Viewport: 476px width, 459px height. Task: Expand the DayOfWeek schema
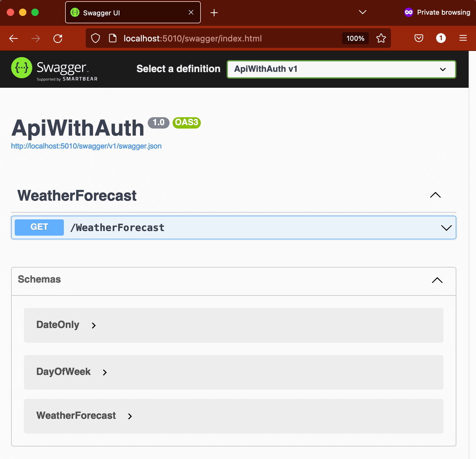(105, 372)
